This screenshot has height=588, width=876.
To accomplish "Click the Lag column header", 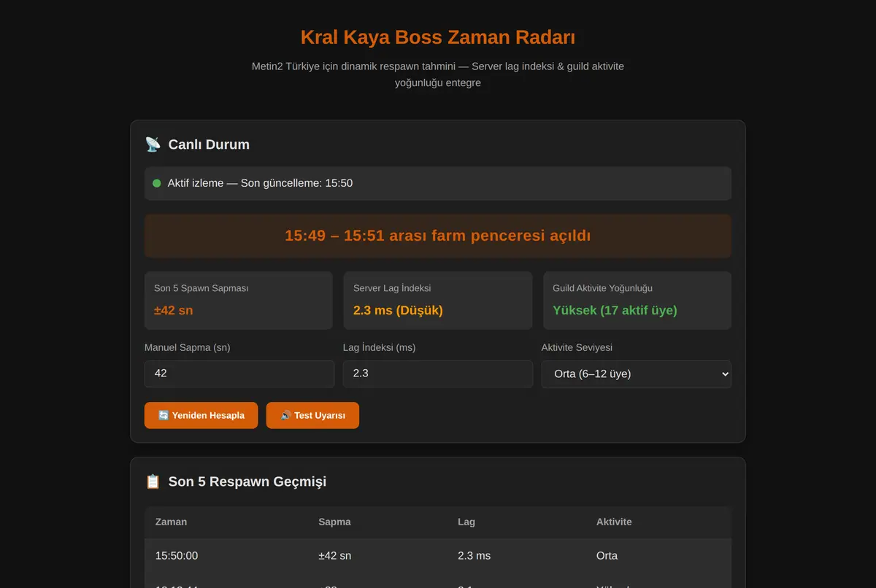I will 466,522.
